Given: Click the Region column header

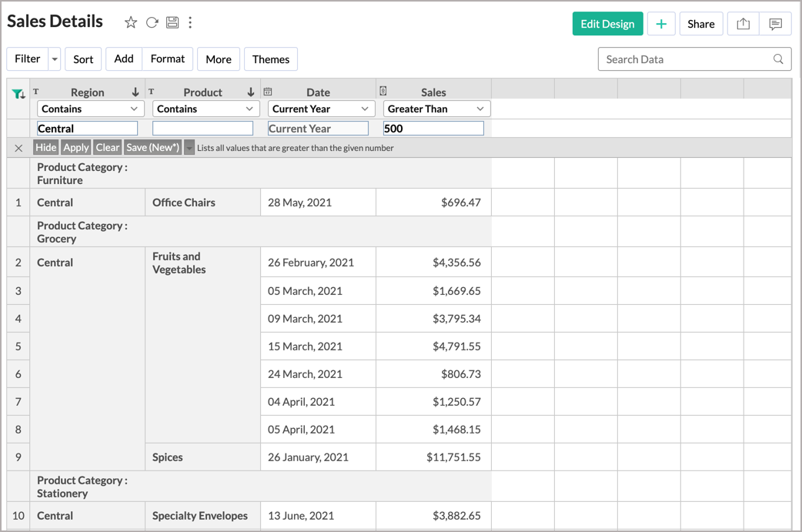Looking at the screenshot, I should (88, 92).
